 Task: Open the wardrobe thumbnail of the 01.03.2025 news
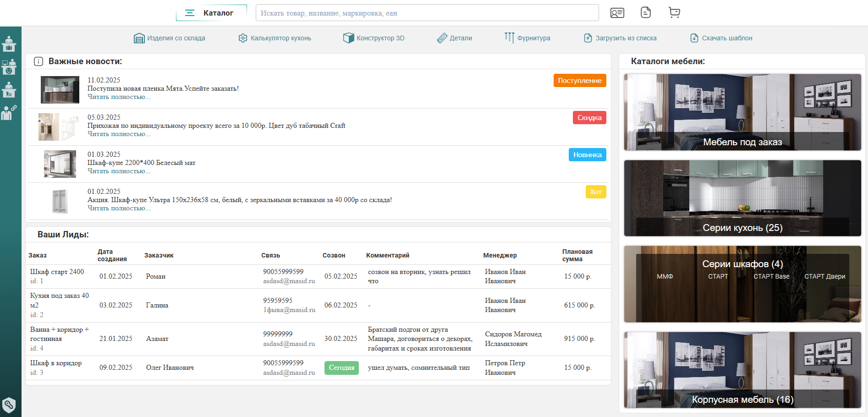click(60, 164)
